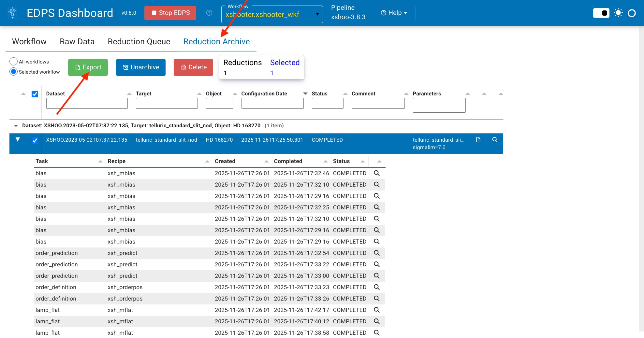The width and height of the screenshot is (644, 338).
Task: Inspect the first bias task with its magnifier
Action: coord(377,173)
